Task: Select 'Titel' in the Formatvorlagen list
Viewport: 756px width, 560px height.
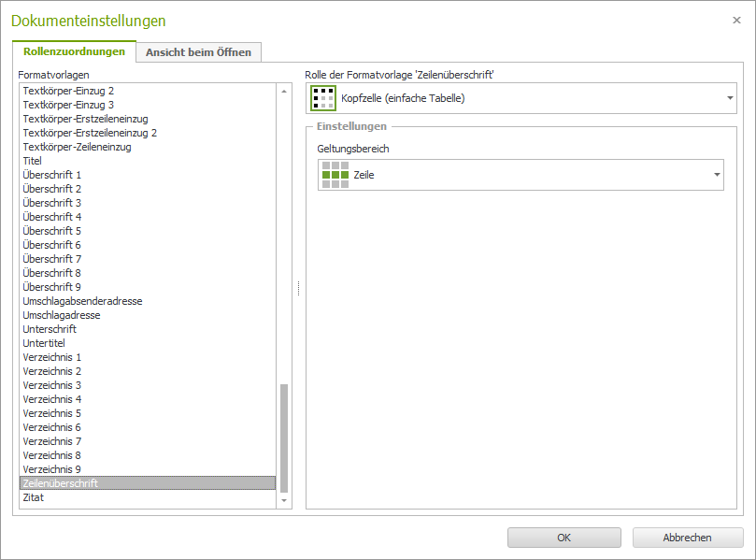Action: pyautogui.click(x=33, y=161)
